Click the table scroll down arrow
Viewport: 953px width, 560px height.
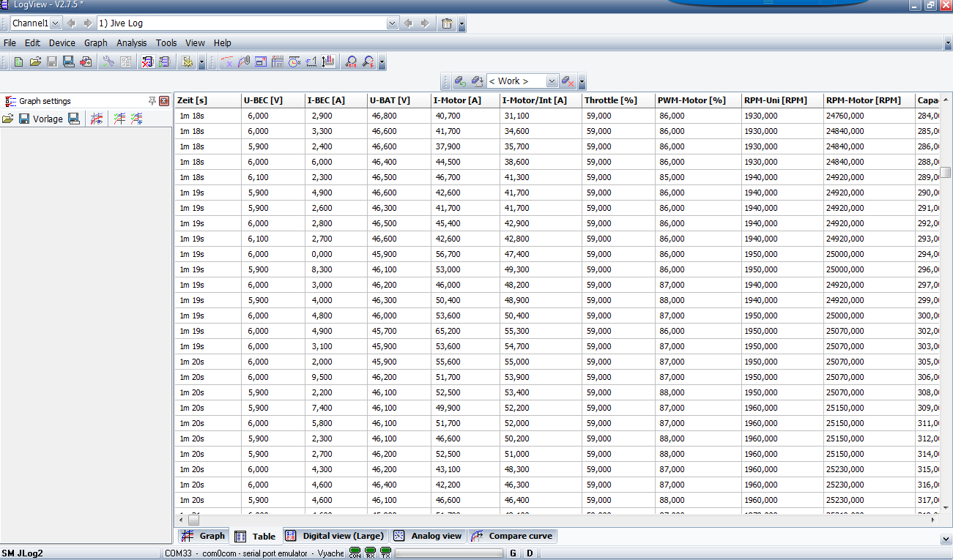pyautogui.click(x=946, y=507)
